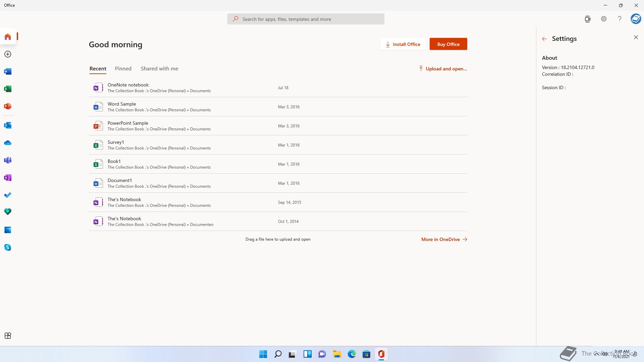644x362 pixels.
Task: Click the Buy Office button
Action: coord(448,44)
